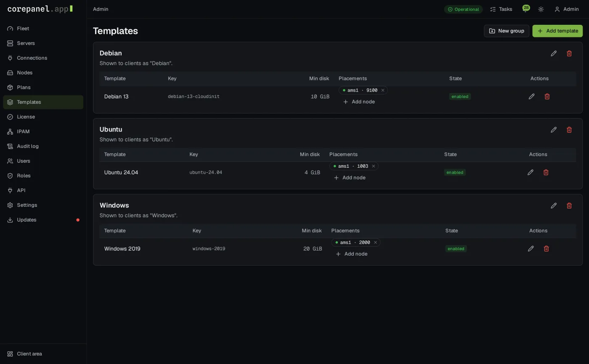Edit the Windows 2019 template row

(531, 249)
